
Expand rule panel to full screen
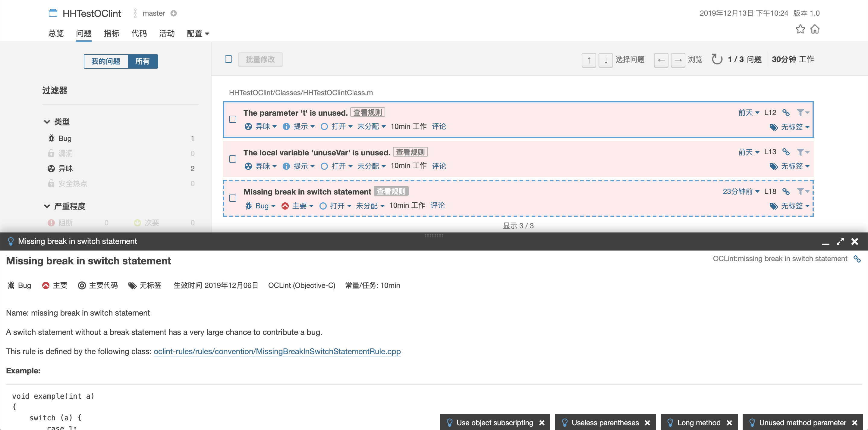click(x=840, y=241)
